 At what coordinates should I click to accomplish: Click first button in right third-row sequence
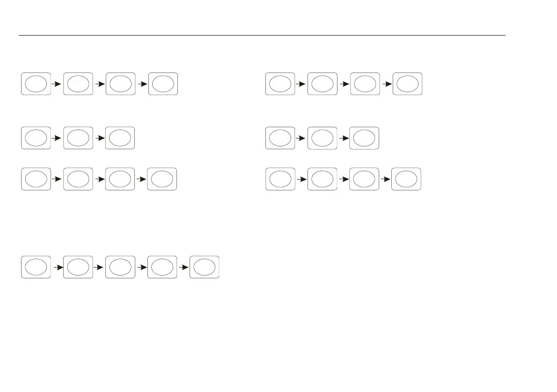coord(280,179)
